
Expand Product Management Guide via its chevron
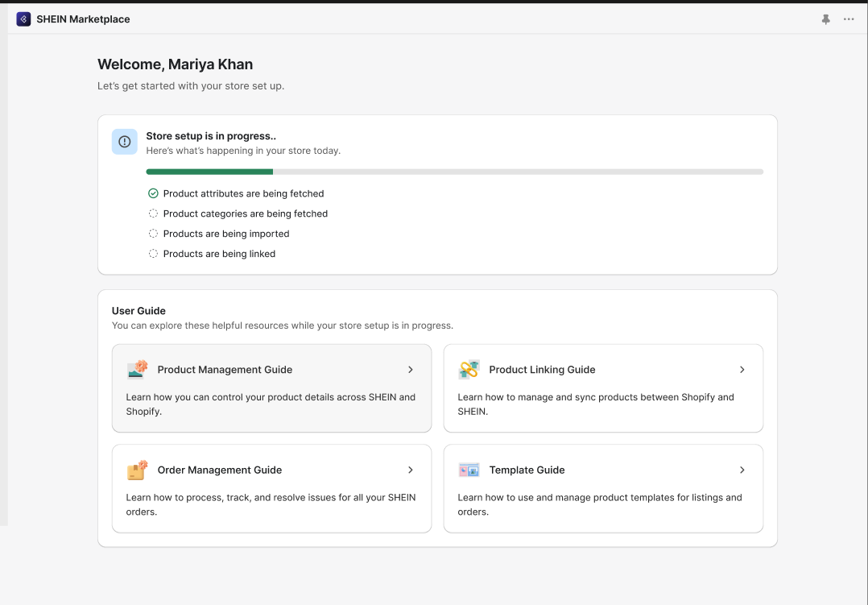410,370
